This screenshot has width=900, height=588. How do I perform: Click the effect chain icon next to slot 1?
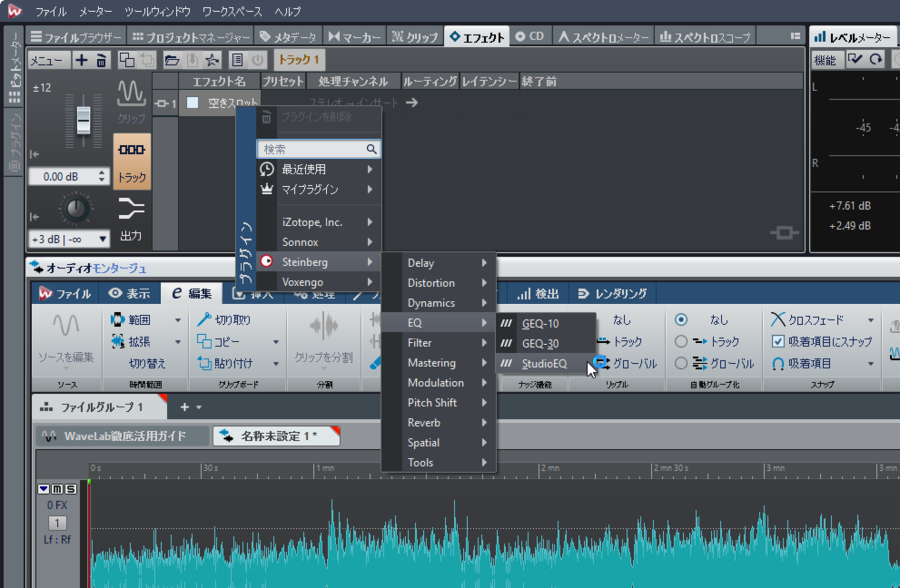(x=161, y=103)
